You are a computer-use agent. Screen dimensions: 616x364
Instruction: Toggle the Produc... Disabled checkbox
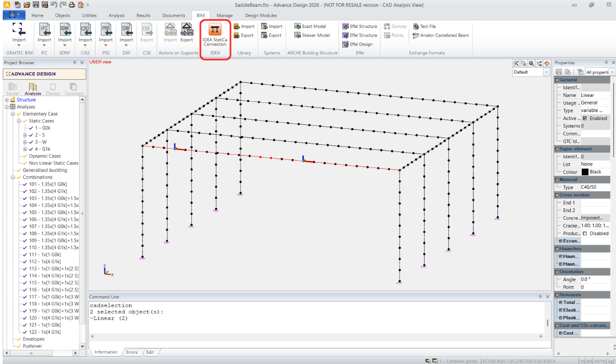[x=585, y=233]
